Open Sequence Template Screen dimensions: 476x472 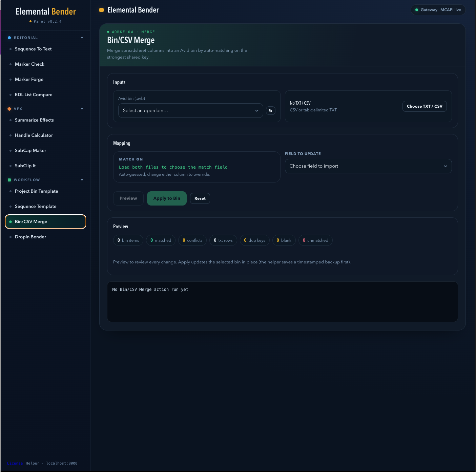coord(45,207)
